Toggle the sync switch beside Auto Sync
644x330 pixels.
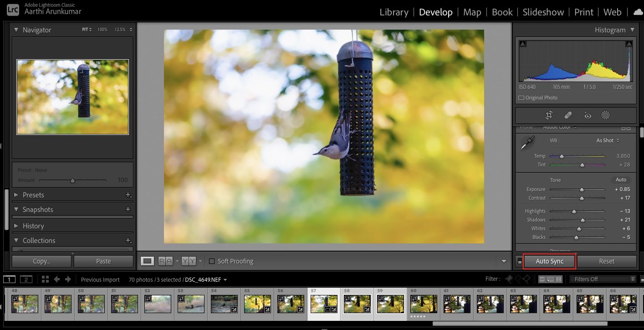520,261
